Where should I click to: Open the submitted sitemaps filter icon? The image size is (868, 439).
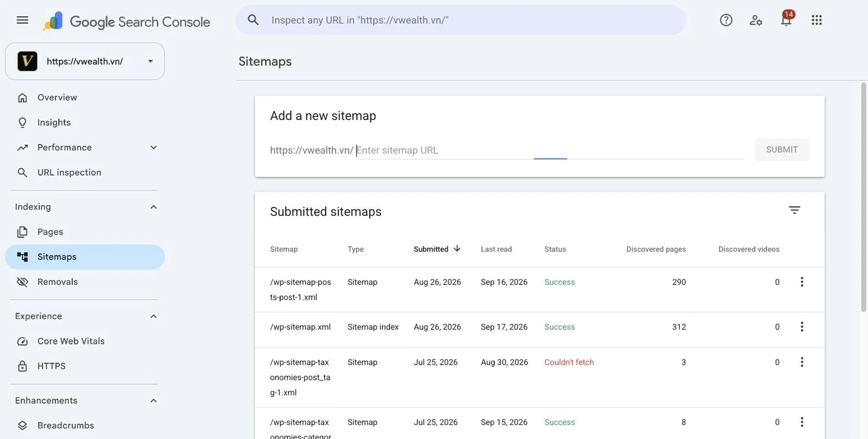794,210
